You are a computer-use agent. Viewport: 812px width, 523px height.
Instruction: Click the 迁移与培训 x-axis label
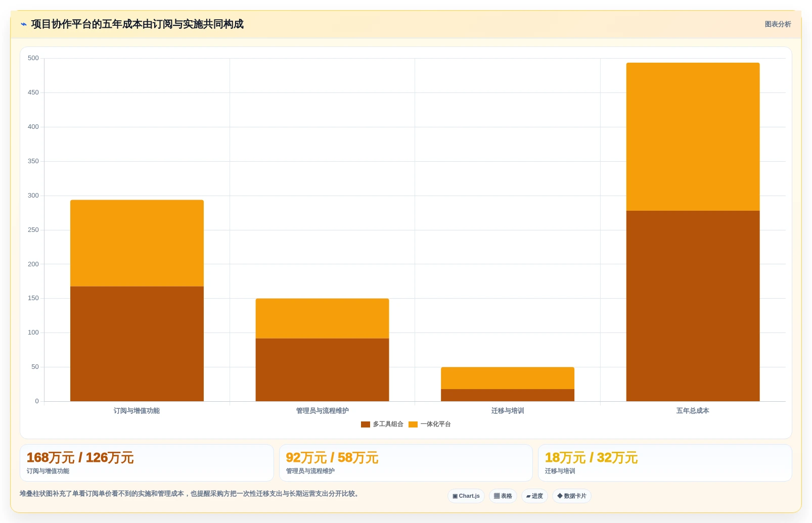tap(508, 411)
